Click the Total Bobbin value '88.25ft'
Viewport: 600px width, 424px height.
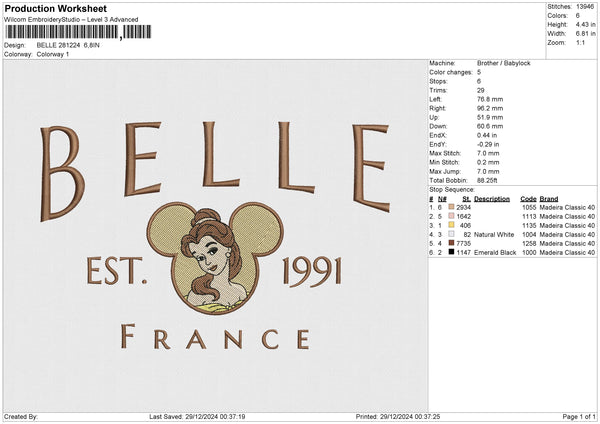click(487, 181)
